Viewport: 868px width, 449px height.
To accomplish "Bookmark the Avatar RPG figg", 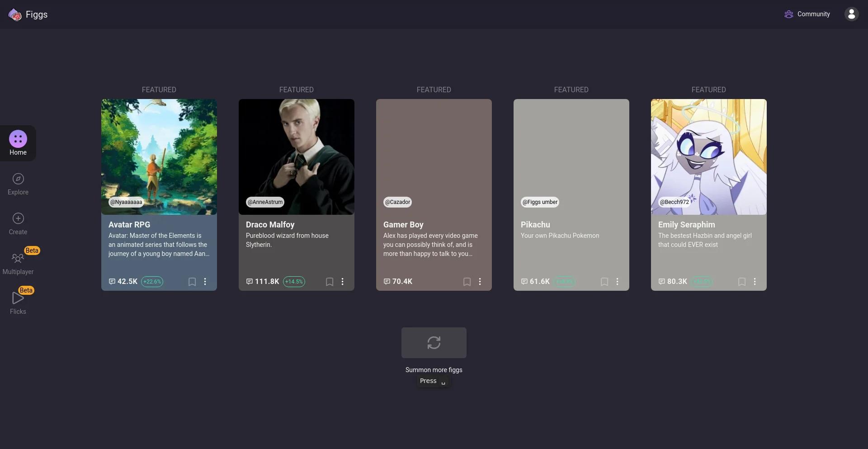I will tap(192, 282).
